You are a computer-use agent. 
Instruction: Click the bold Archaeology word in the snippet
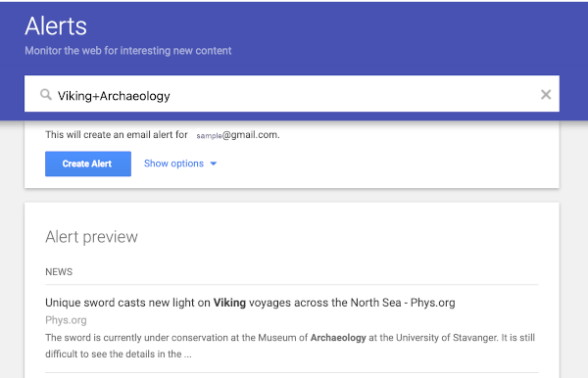338,338
